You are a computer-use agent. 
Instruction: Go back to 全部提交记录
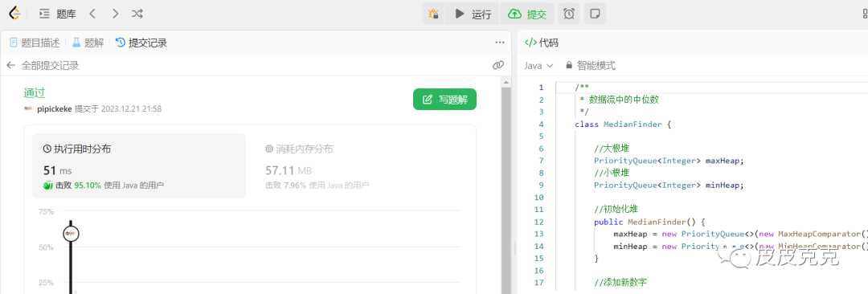click(43, 65)
